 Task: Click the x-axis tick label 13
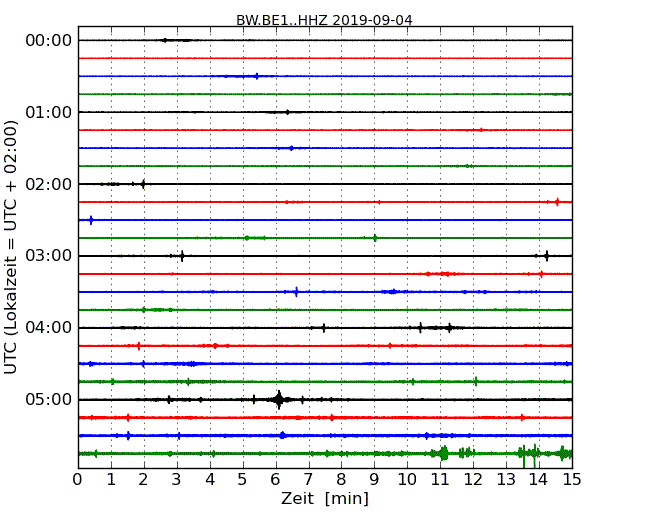(x=506, y=480)
